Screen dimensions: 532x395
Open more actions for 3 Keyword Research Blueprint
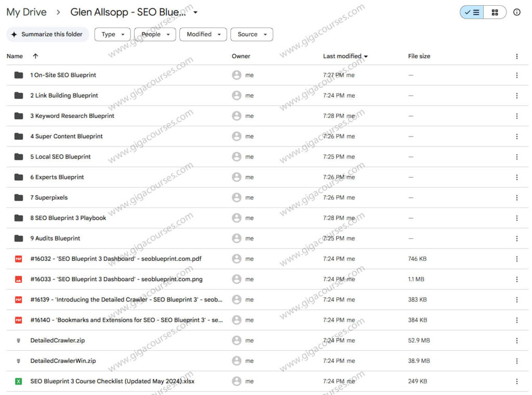(516, 116)
